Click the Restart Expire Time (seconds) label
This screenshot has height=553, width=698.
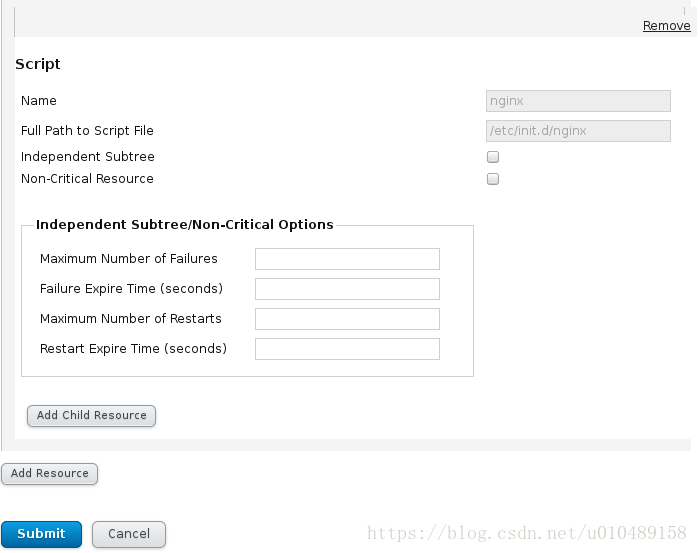(134, 349)
